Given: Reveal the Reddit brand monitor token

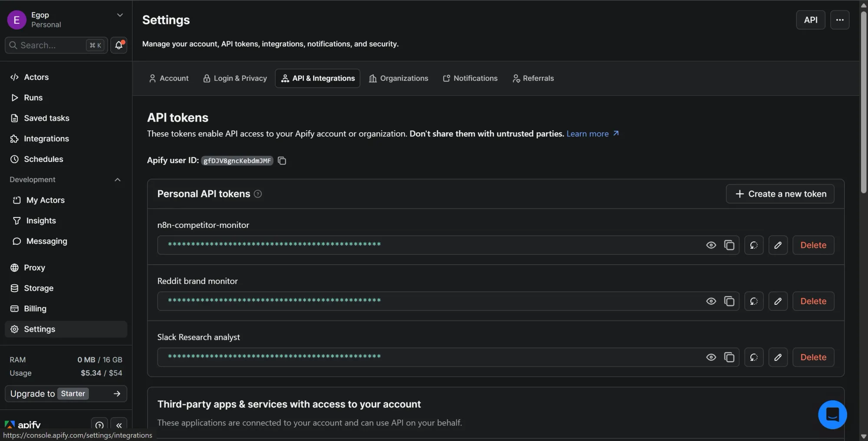Looking at the screenshot, I should [x=711, y=301].
